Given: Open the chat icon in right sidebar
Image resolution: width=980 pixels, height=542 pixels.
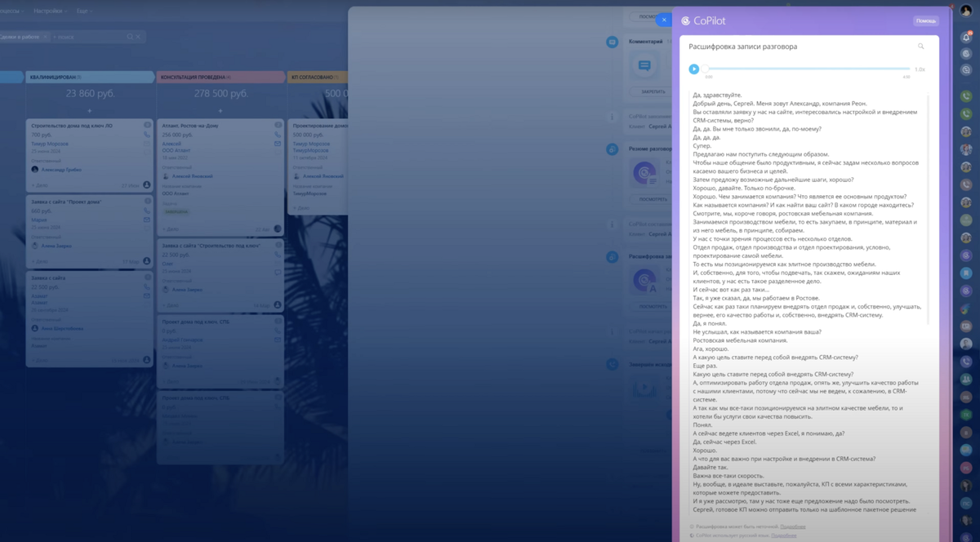Looking at the screenshot, I should pyautogui.click(x=966, y=70).
